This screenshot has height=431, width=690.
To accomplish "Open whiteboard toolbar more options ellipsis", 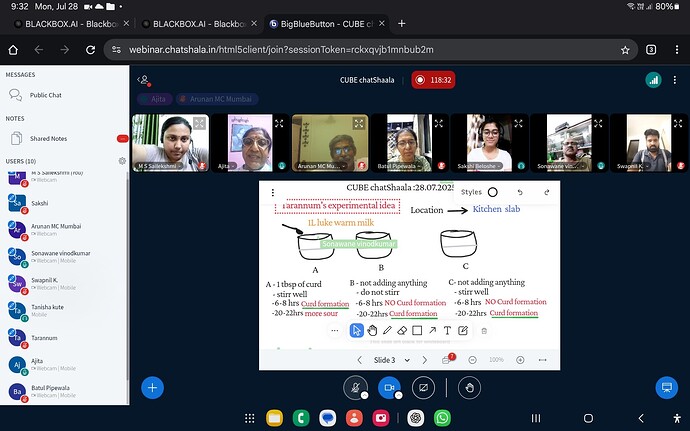I will pyautogui.click(x=335, y=331).
